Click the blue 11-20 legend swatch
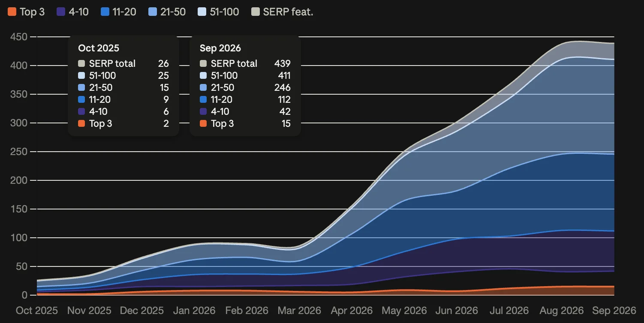This screenshot has height=323, width=644. [x=105, y=12]
